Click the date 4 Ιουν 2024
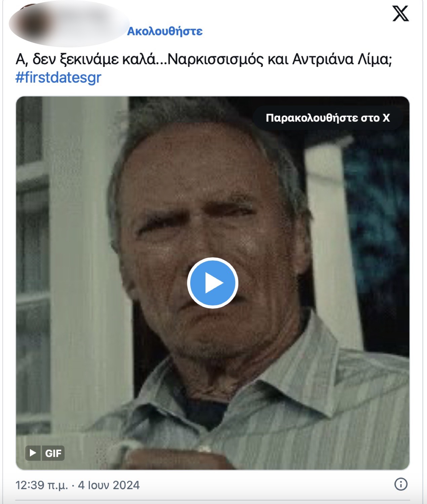 [109, 485]
